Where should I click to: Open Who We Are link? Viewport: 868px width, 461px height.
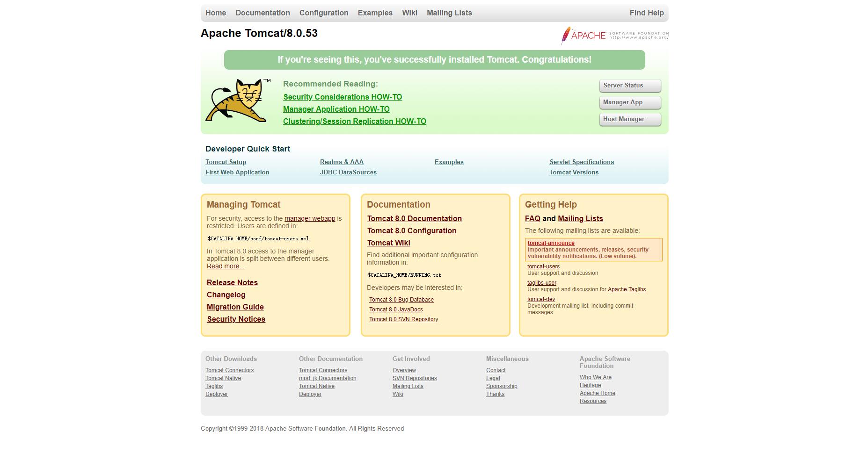coord(596,377)
